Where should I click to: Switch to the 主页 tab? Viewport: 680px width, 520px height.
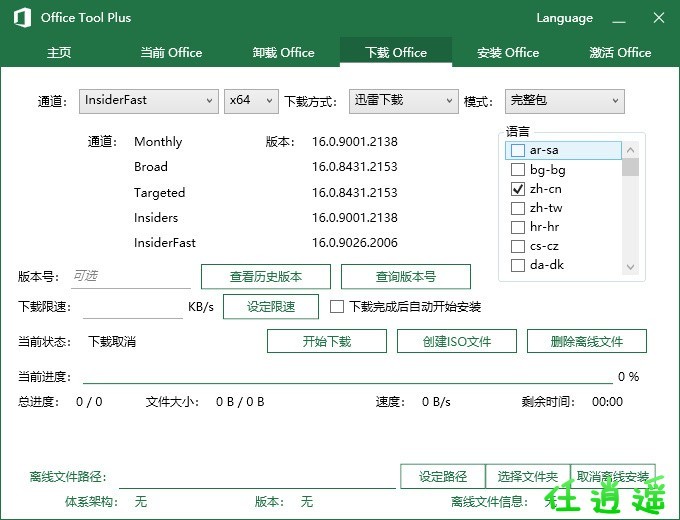click(59, 52)
